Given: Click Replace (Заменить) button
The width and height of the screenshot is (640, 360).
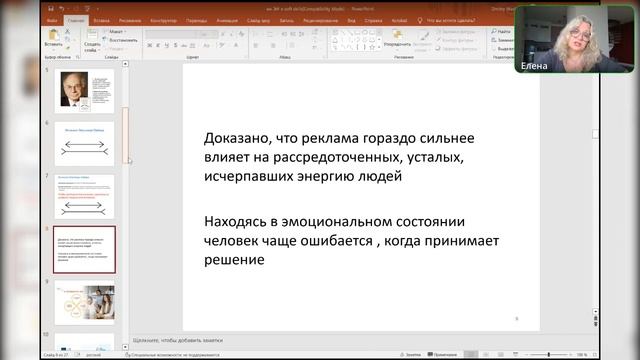Looking at the screenshot, I should 503,40.
